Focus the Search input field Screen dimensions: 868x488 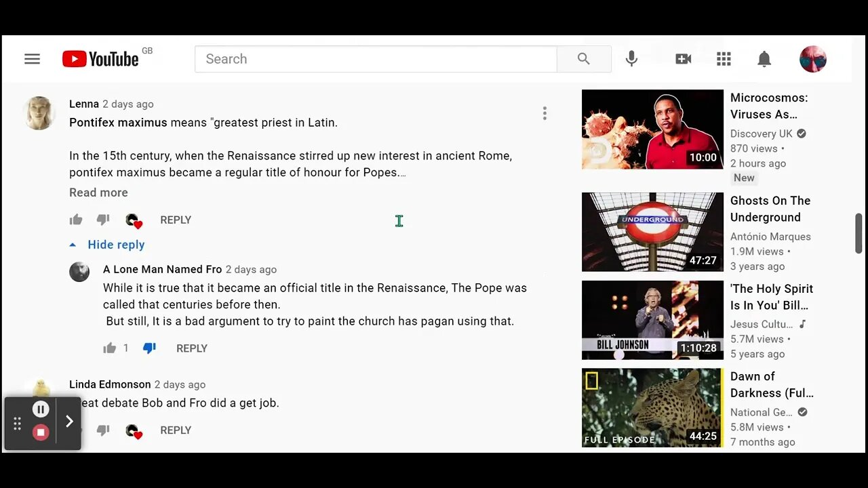[x=376, y=59]
